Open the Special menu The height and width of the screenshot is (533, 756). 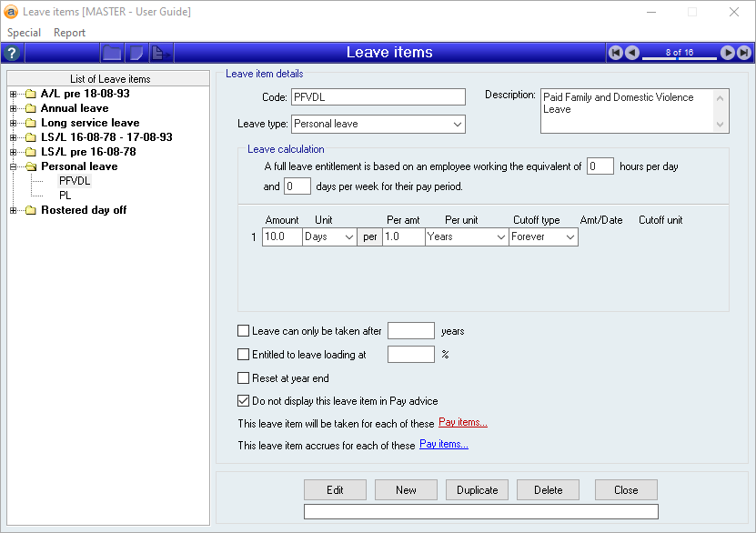(x=24, y=33)
